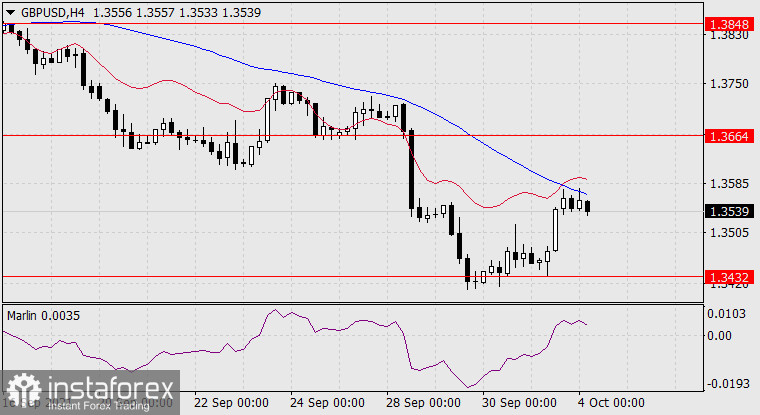Select the 1.3848 price level label

point(728,23)
